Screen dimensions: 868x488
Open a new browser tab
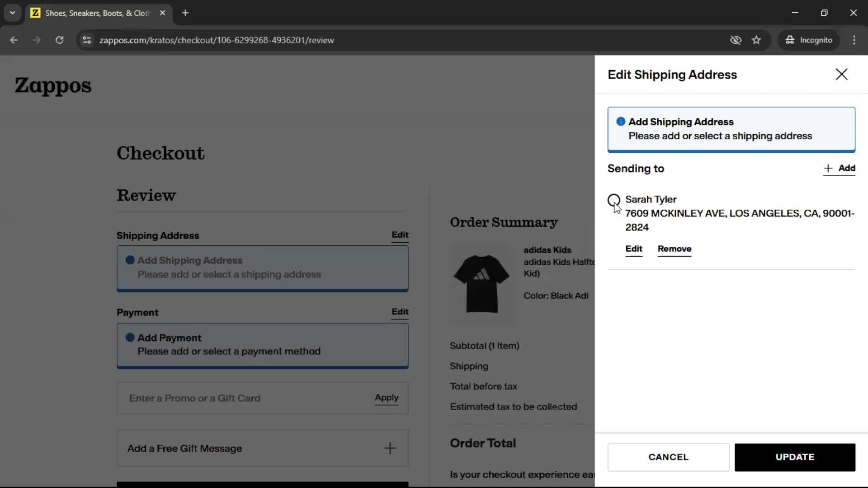click(185, 13)
